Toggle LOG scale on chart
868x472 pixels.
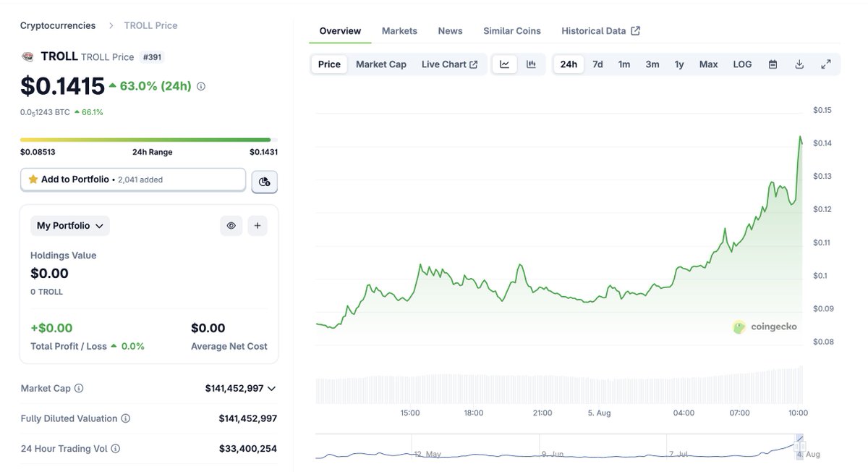pyautogui.click(x=742, y=64)
